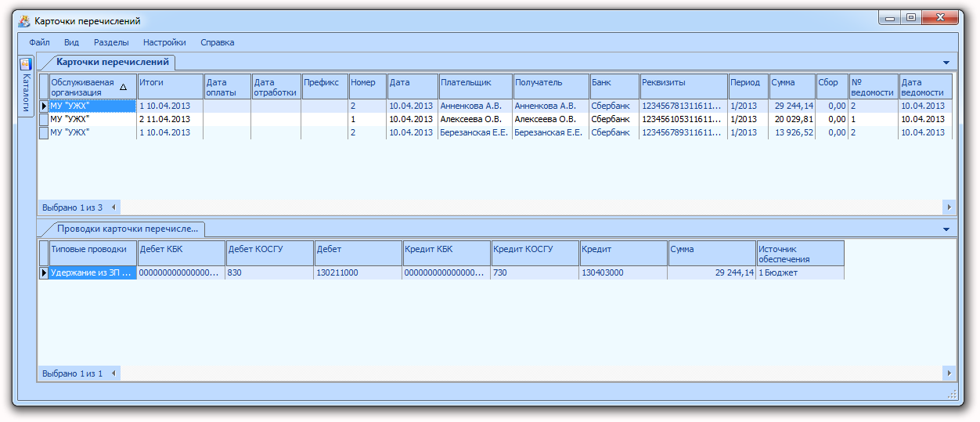Click the Сбор column header
The image size is (980, 422).
point(832,87)
